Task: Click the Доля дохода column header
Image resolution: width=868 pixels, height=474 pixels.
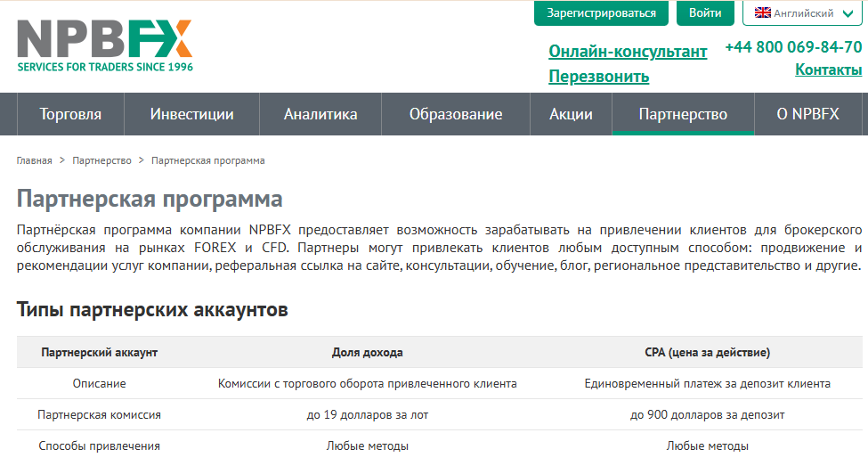Action: [x=367, y=353]
